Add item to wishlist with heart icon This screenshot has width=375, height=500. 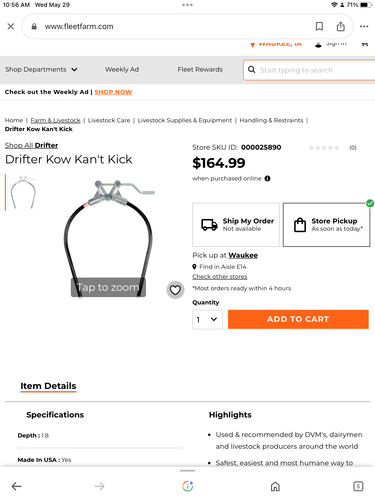[x=175, y=290]
